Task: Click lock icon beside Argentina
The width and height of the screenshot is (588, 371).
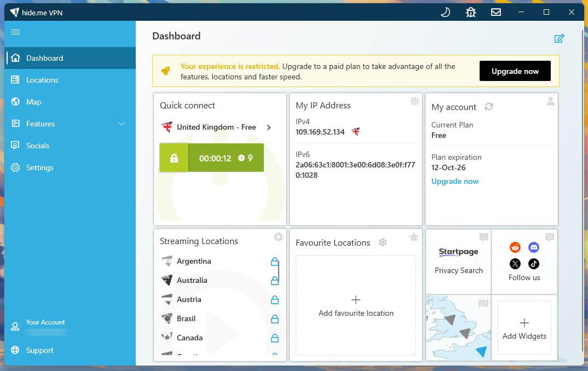Action: 274,262
